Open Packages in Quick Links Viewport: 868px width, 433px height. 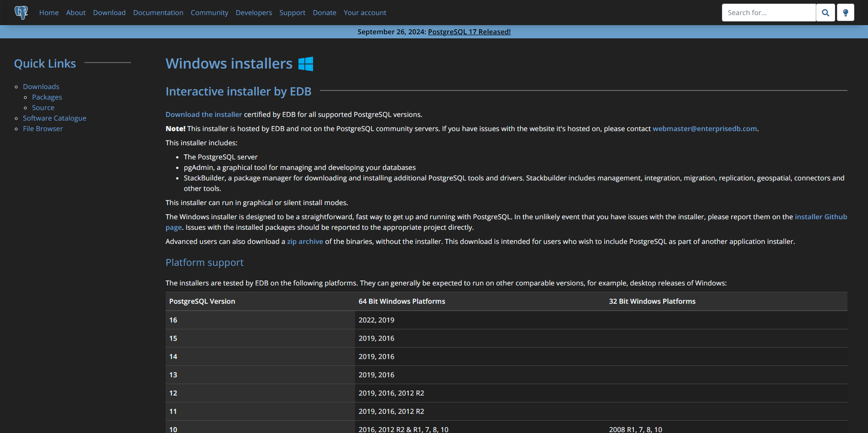coord(47,97)
